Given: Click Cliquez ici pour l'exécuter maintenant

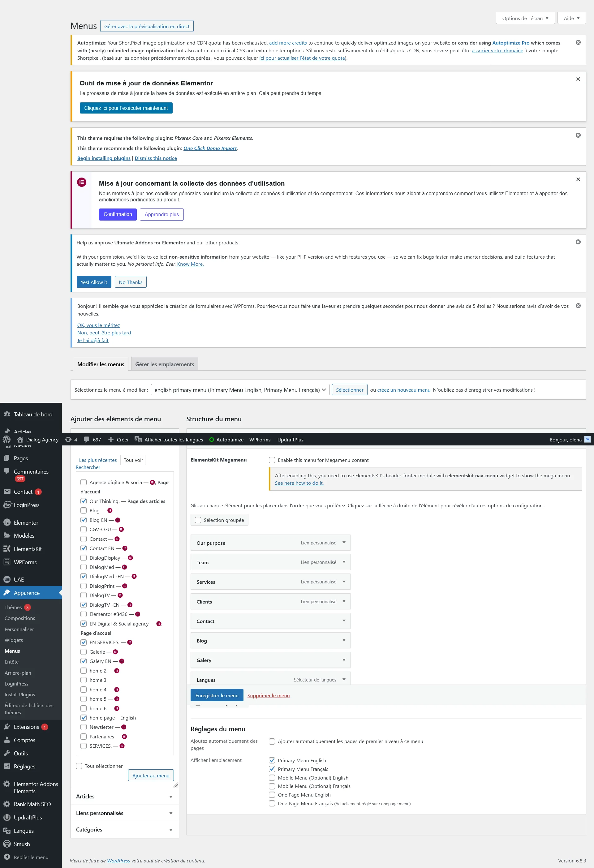Looking at the screenshot, I should click(126, 108).
